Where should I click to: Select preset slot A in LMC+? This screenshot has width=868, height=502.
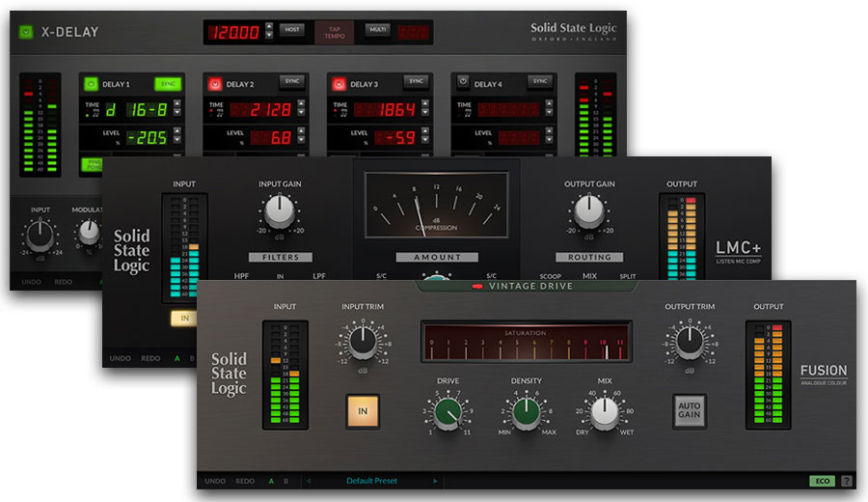177,358
